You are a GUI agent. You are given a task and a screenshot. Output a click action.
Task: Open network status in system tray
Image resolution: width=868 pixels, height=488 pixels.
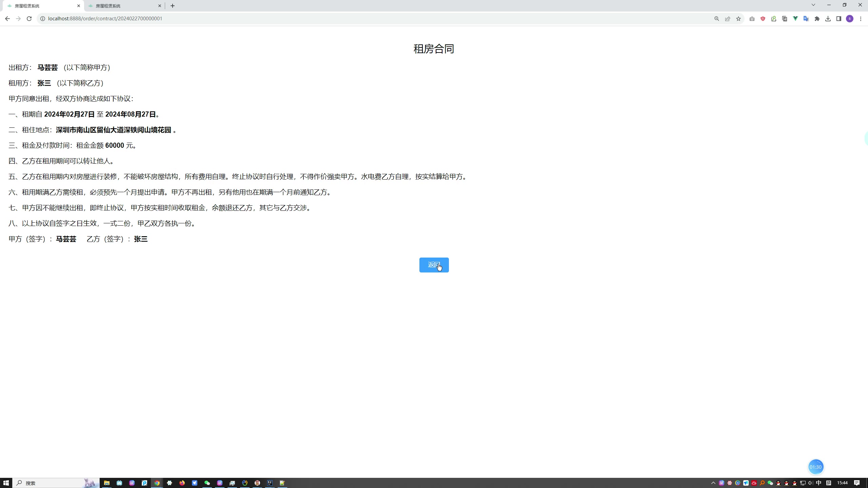803,483
